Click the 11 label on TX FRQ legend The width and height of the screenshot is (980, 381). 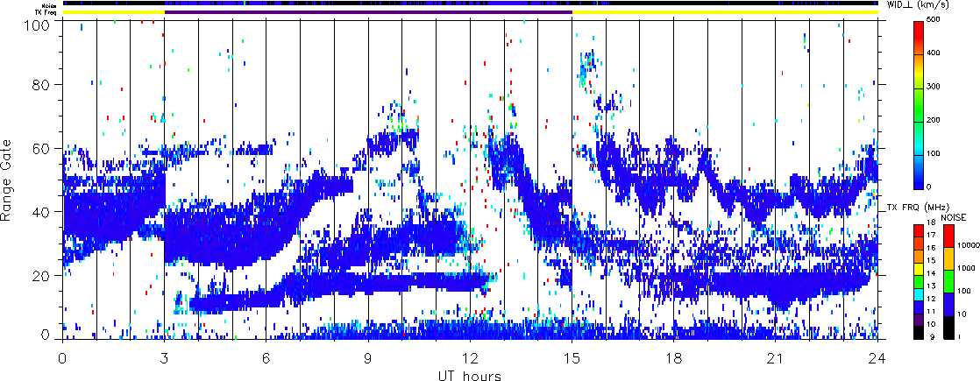(930, 312)
